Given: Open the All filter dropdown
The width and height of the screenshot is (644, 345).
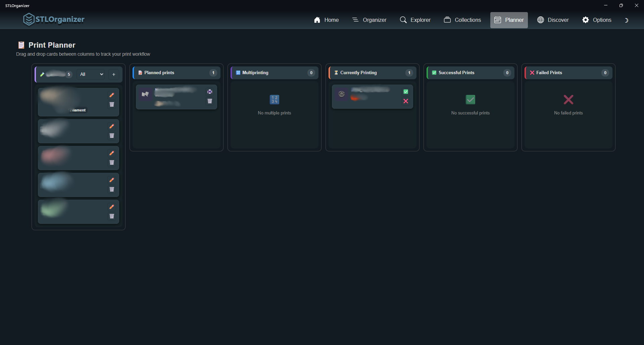Looking at the screenshot, I should 92,74.
